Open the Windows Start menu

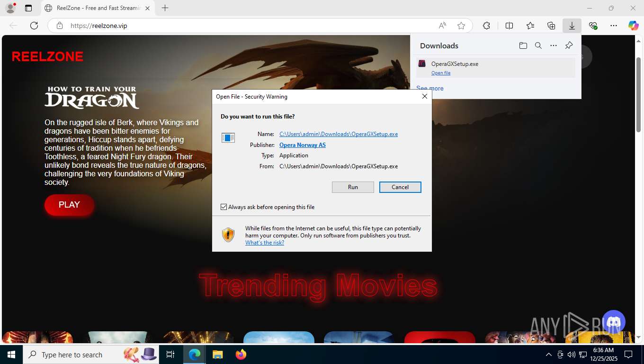click(x=11, y=355)
